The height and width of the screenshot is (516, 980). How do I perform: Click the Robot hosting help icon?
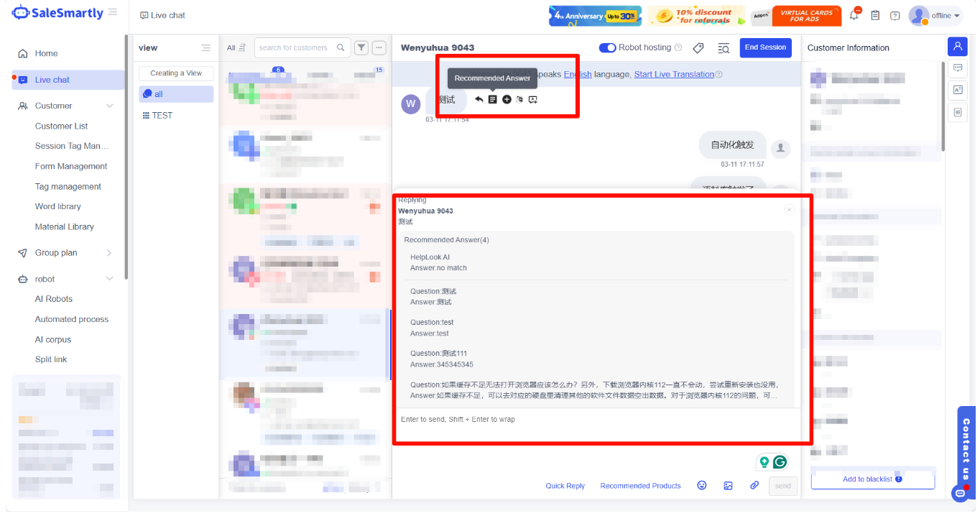pos(678,47)
